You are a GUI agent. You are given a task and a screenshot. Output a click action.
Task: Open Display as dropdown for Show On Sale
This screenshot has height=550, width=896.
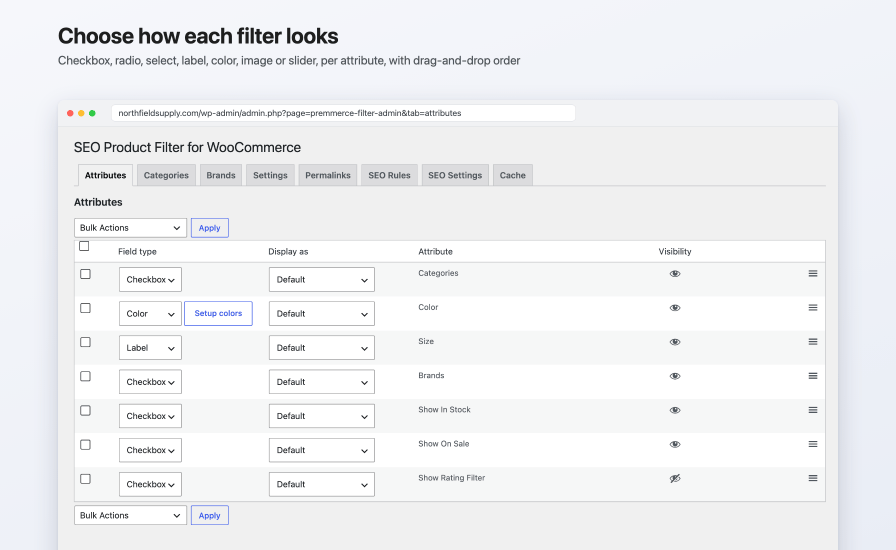coord(322,450)
